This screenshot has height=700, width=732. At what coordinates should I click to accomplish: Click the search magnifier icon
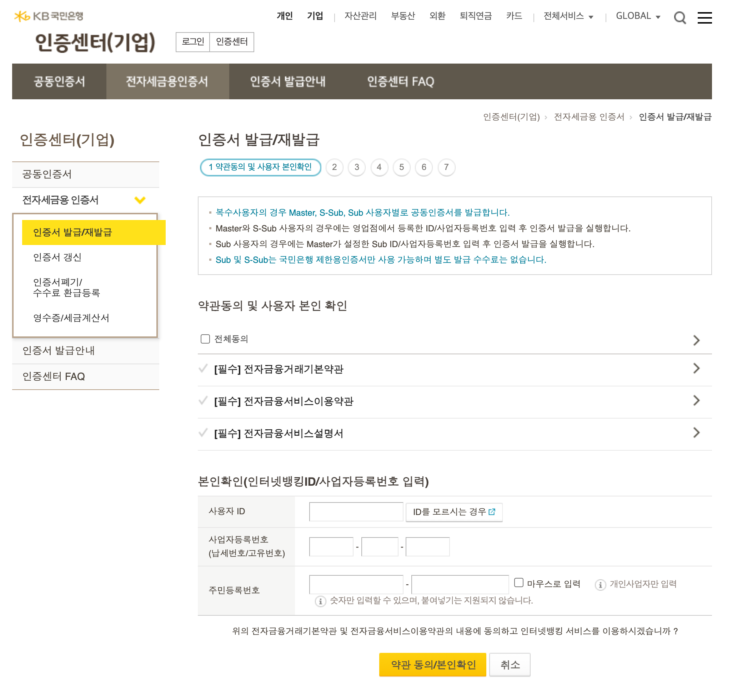tap(680, 17)
